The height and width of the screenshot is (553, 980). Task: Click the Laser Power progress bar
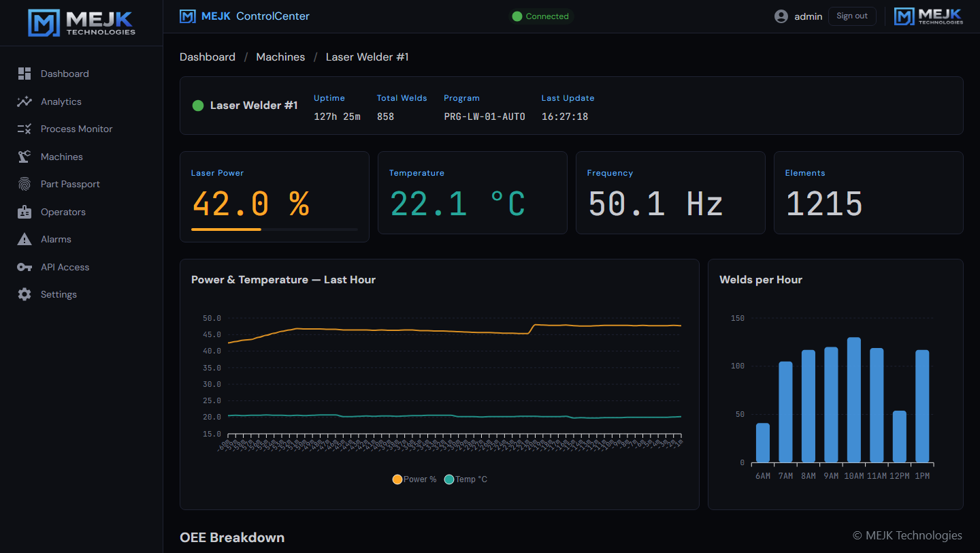[274, 230]
